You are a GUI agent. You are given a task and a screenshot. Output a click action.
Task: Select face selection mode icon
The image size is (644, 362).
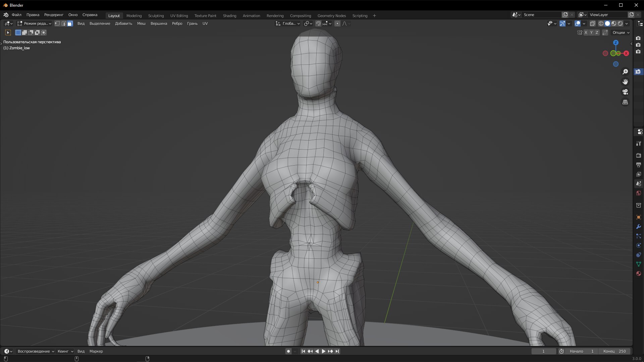[70, 23]
